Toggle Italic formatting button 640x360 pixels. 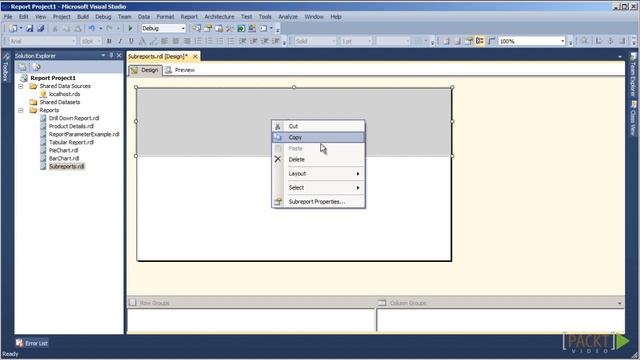pos(120,41)
